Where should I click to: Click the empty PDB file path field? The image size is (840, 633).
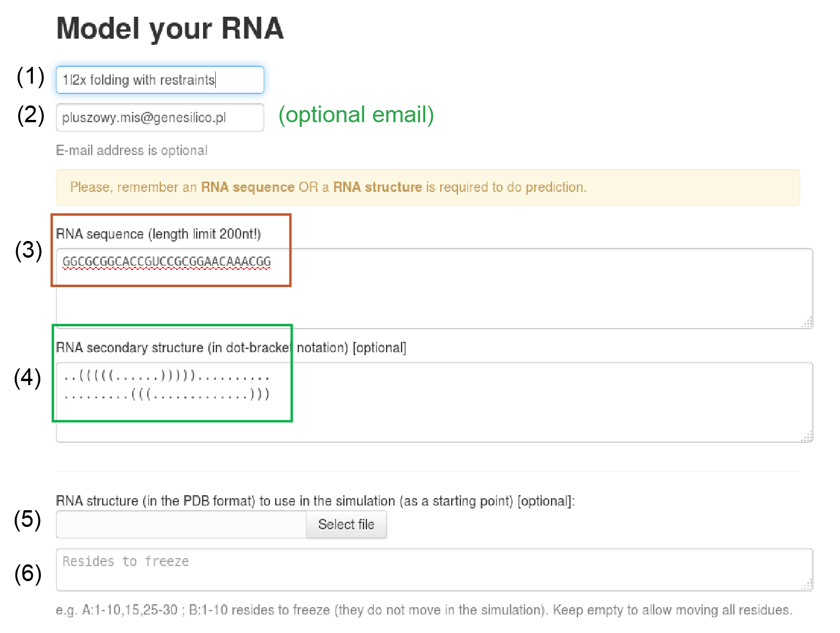click(181, 525)
